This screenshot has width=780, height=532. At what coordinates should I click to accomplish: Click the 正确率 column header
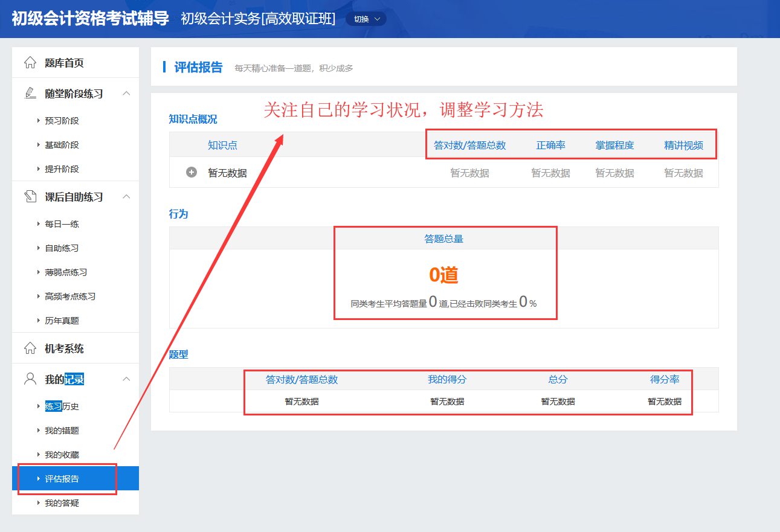pyautogui.click(x=550, y=146)
